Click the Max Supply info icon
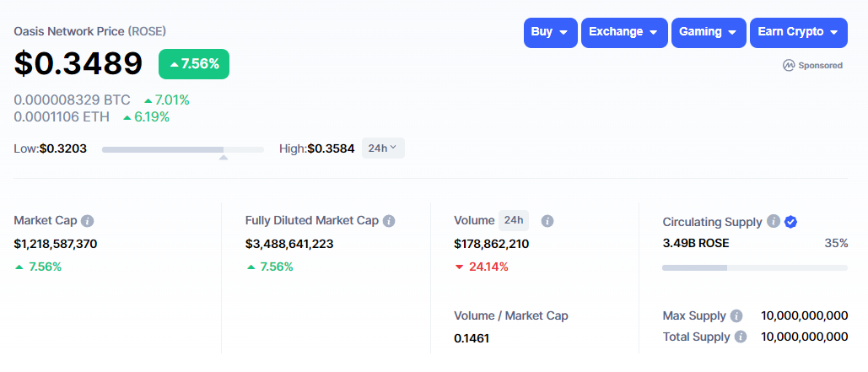 click(x=736, y=316)
